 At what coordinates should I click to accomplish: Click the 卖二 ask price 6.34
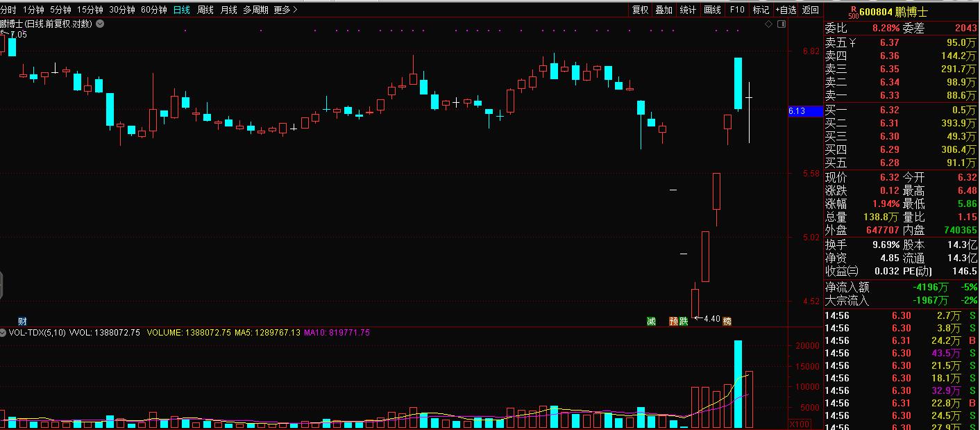(x=889, y=83)
